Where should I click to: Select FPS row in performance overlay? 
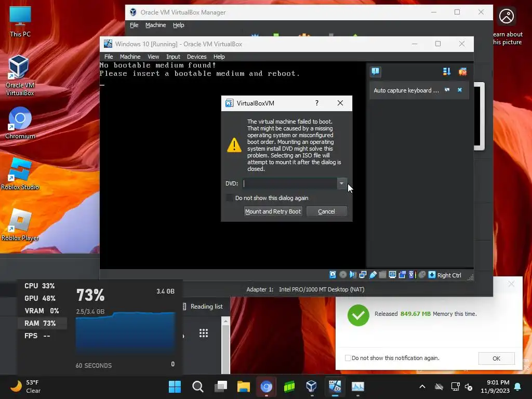(x=42, y=336)
